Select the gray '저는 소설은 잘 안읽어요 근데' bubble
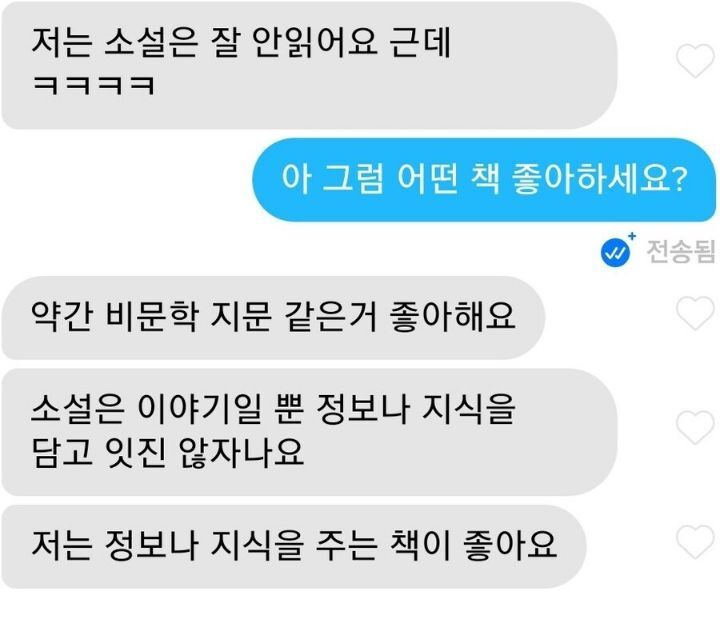 click(x=309, y=65)
